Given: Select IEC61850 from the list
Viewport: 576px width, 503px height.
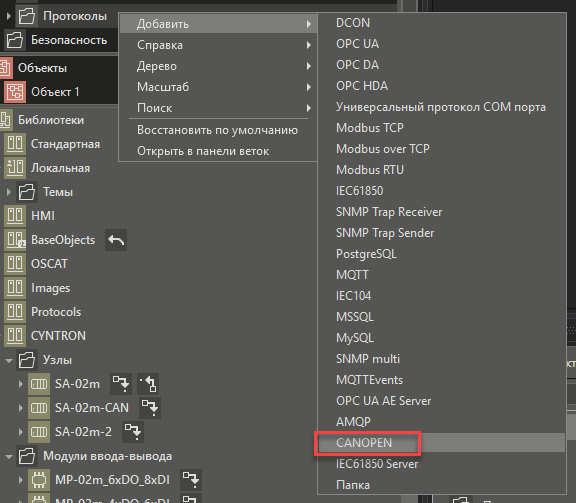Looking at the screenshot, I should point(442,191).
